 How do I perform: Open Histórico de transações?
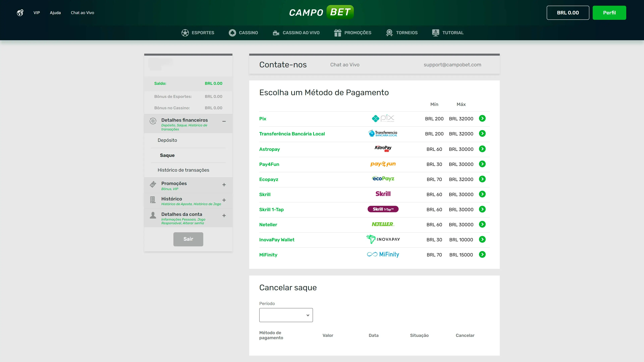pos(183,170)
